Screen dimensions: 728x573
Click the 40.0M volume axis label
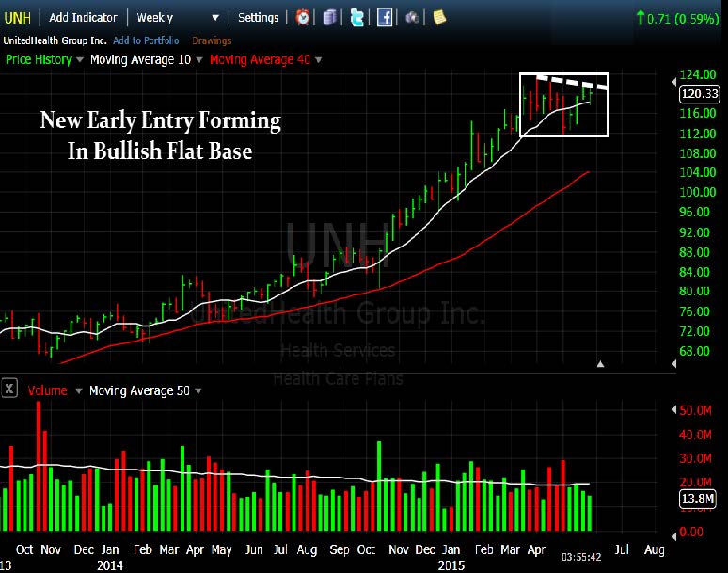coord(695,435)
